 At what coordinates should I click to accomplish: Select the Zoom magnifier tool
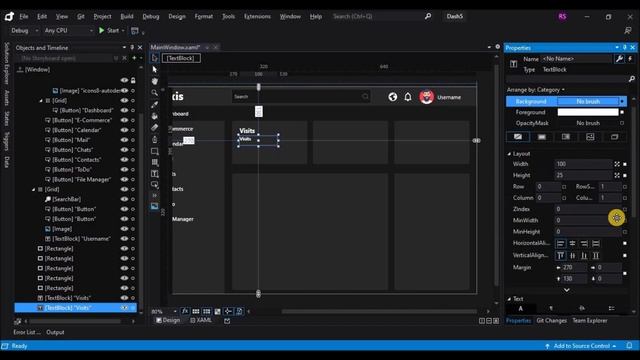155,93
